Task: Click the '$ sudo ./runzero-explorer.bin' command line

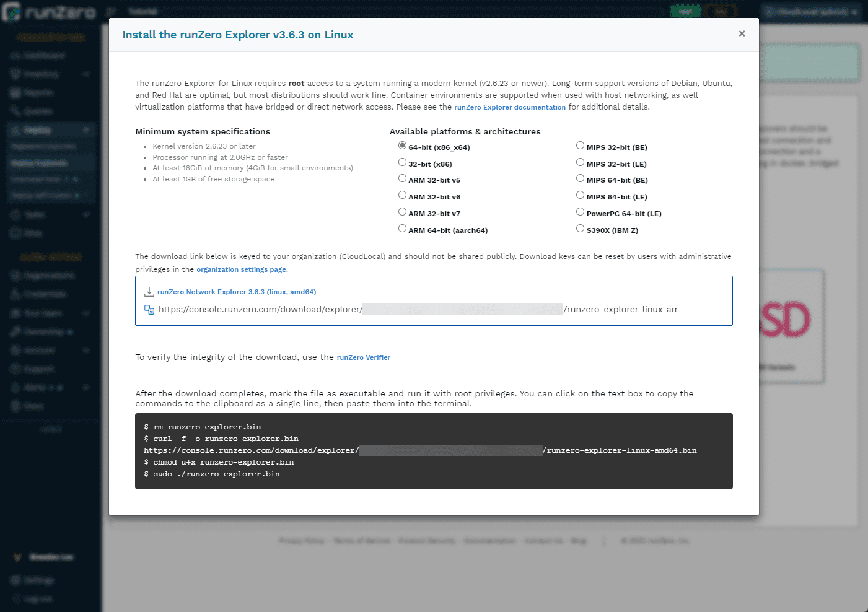Action: 212,474
